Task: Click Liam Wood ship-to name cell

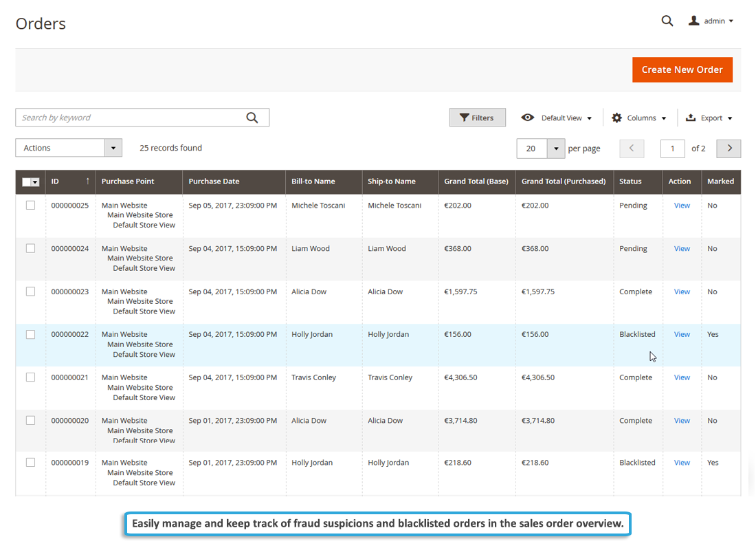Action: pyautogui.click(x=387, y=248)
